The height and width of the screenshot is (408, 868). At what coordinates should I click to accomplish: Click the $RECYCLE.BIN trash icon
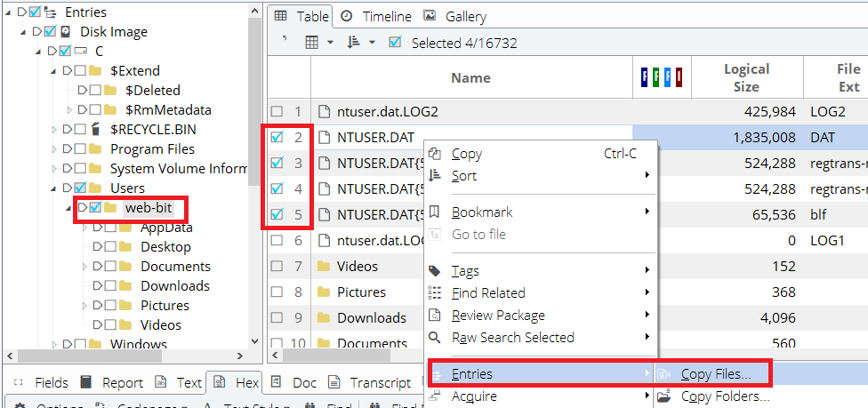coord(96,130)
